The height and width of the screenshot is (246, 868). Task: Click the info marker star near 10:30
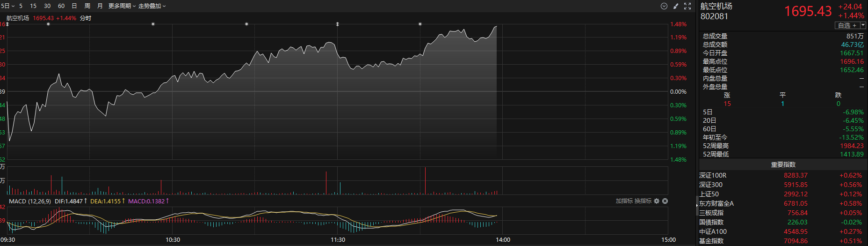pyautogui.click(x=153, y=24)
